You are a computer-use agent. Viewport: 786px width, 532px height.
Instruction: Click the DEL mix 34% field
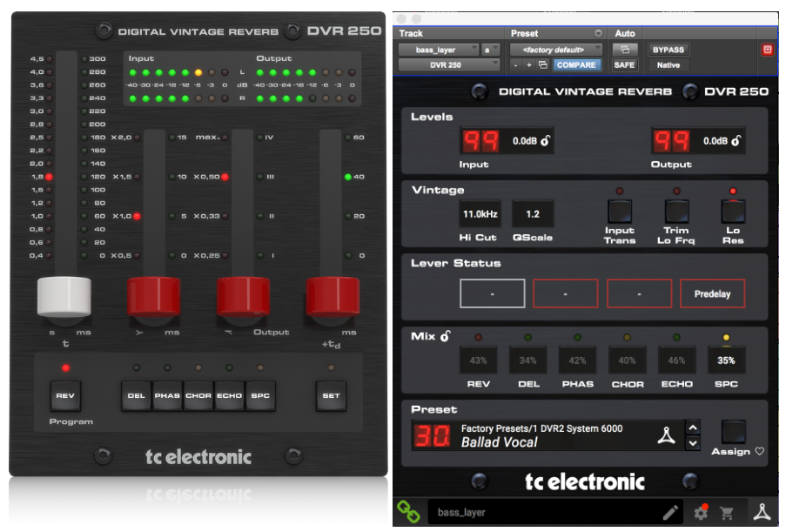click(x=527, y=360)
